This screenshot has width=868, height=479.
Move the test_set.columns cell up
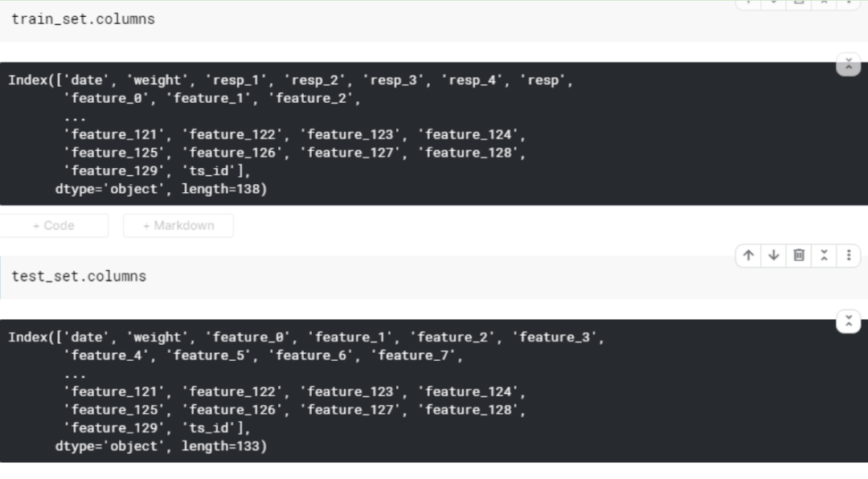coord(749,256)
